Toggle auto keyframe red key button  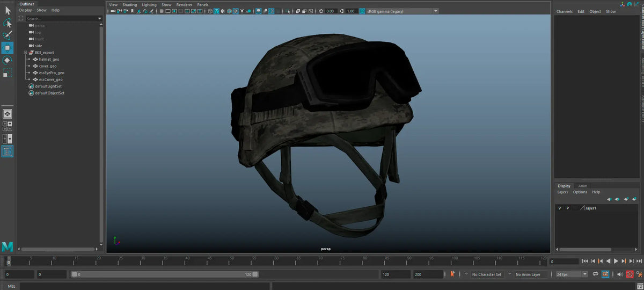[630, 274]
